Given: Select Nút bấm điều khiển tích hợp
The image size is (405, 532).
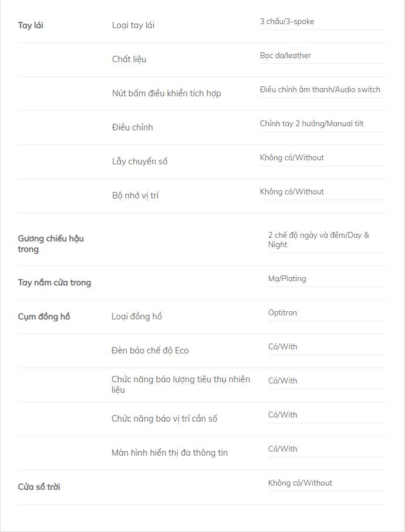Looking at the screenshot, I should tap(167, 93).
